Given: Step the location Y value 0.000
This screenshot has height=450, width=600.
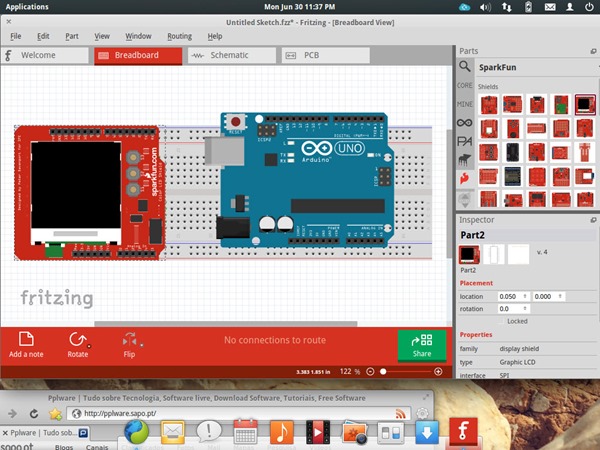Looking at the screenshot, I should click(560, 297).
